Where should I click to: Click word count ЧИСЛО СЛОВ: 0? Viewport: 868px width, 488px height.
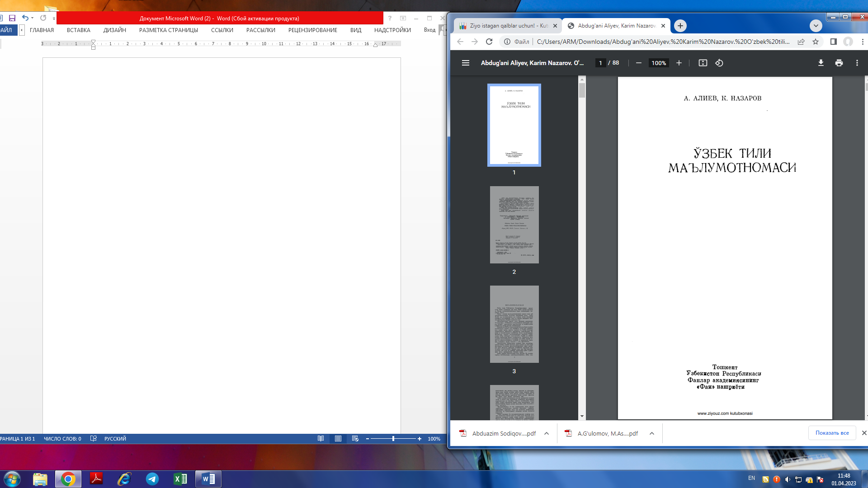62,439
